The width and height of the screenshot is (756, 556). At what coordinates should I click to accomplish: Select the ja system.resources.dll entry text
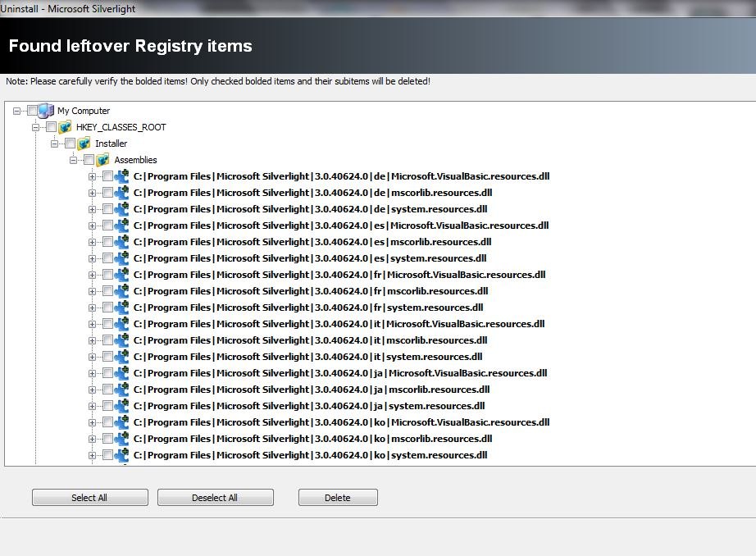pos(309,406)
